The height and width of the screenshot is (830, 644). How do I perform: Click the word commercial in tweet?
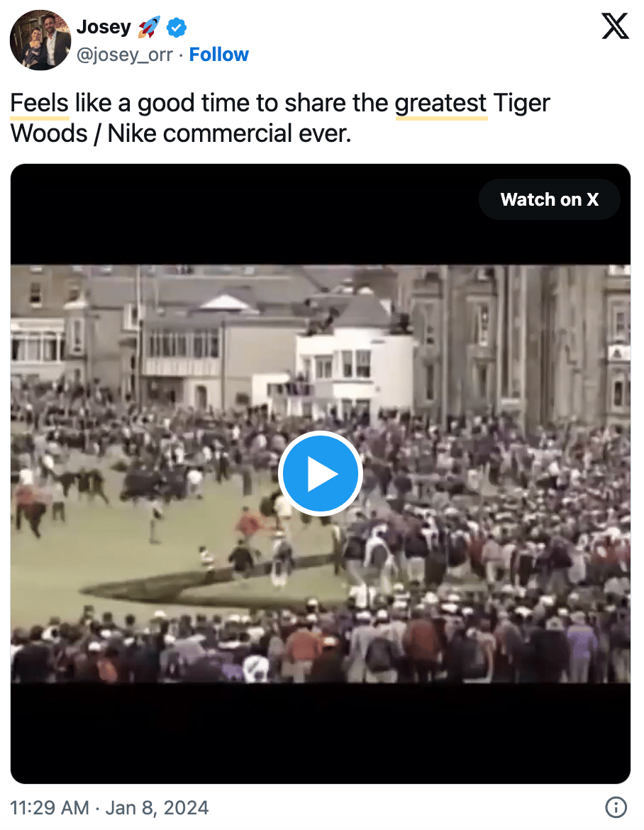227,133
